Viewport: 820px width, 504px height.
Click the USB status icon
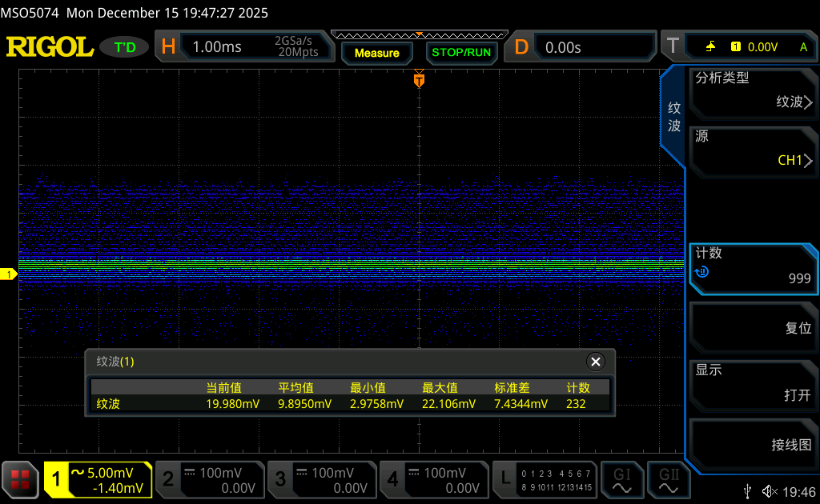tap(747, 490)
